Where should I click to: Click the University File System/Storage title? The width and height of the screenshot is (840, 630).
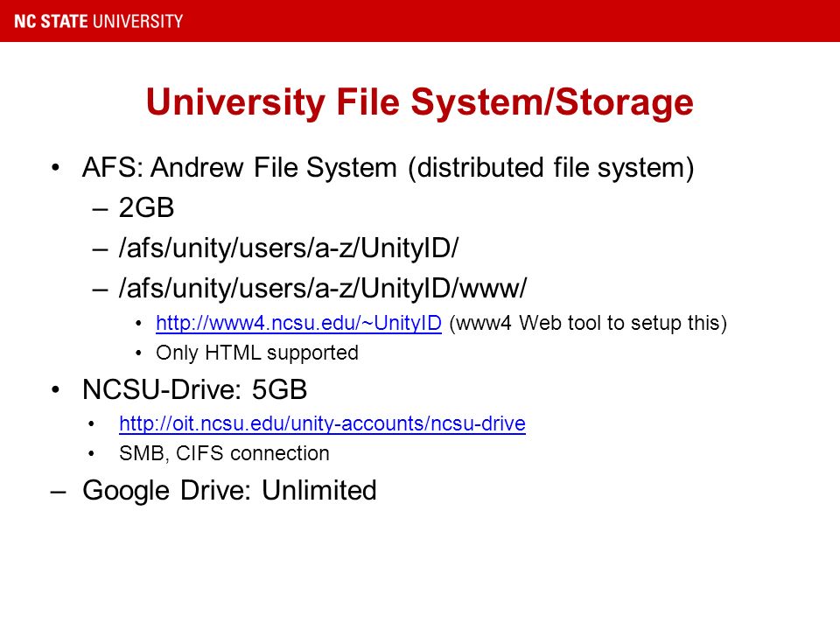coord(419,102)
